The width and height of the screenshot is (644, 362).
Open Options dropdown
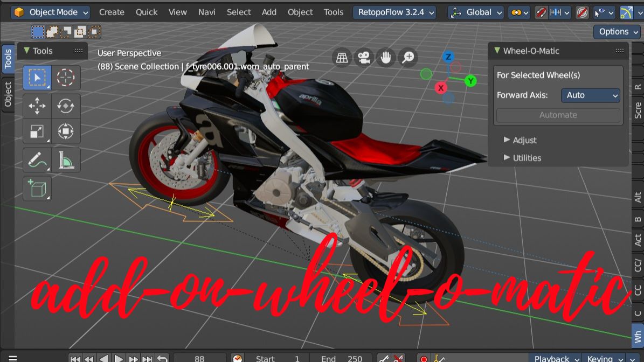[x=618, y=32]
